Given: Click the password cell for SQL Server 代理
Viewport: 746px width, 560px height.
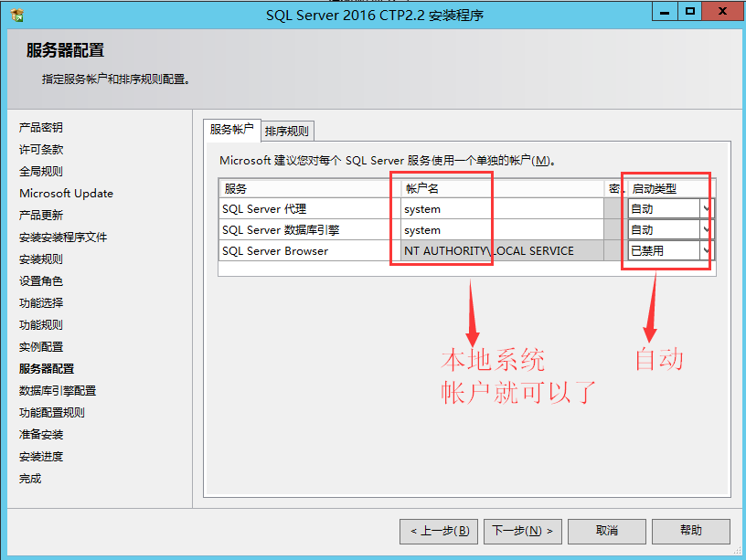Looking at the screenshot, I should (615, 208).
